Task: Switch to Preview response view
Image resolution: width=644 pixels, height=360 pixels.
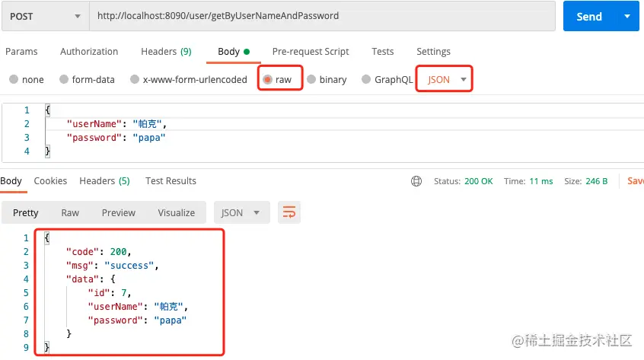Action: (118, 212)
